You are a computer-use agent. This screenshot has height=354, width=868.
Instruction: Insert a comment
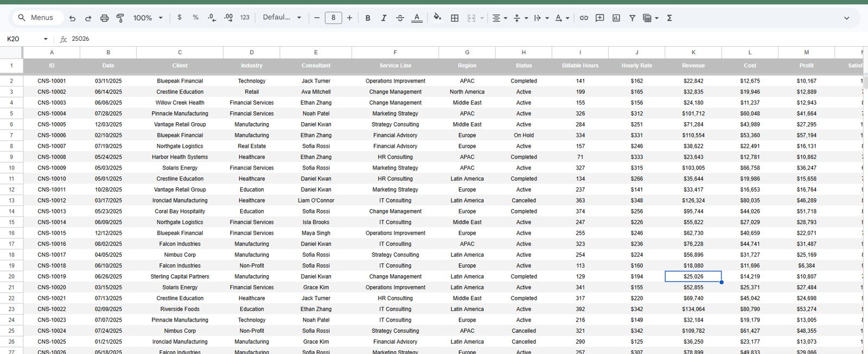[599, 18]
